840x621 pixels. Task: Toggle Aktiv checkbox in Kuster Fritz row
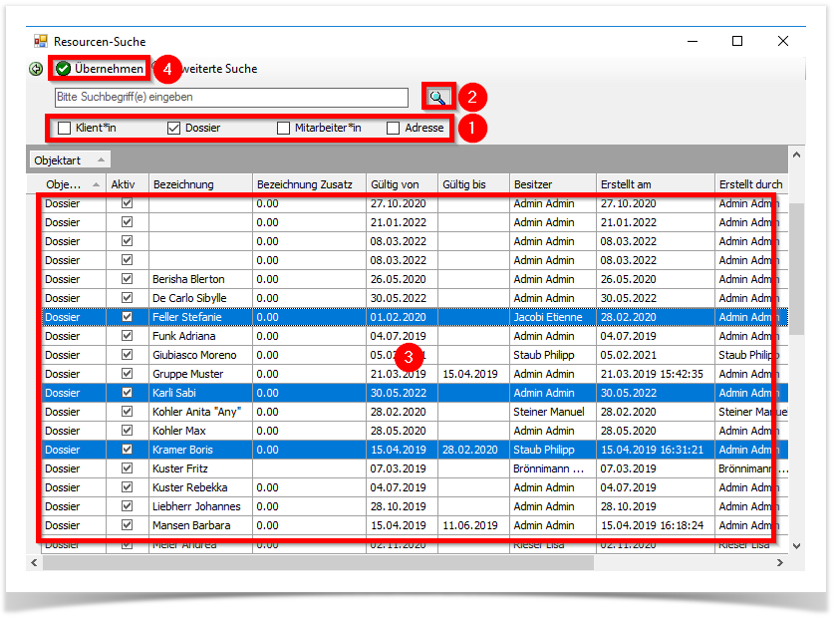[x=127, y=468]
